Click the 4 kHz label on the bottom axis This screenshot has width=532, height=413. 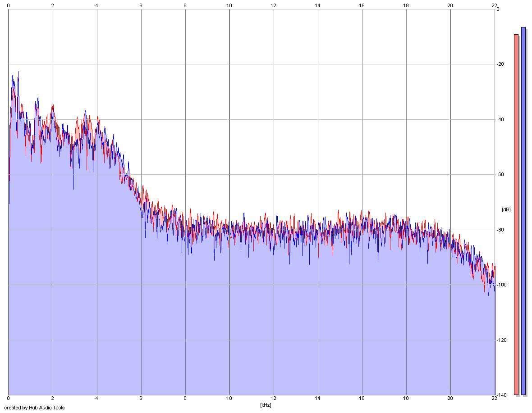[96, 399]
